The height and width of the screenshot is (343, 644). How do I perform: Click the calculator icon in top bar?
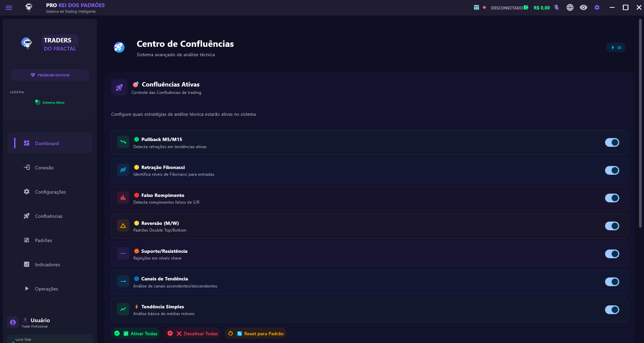(x=476, y=7)
